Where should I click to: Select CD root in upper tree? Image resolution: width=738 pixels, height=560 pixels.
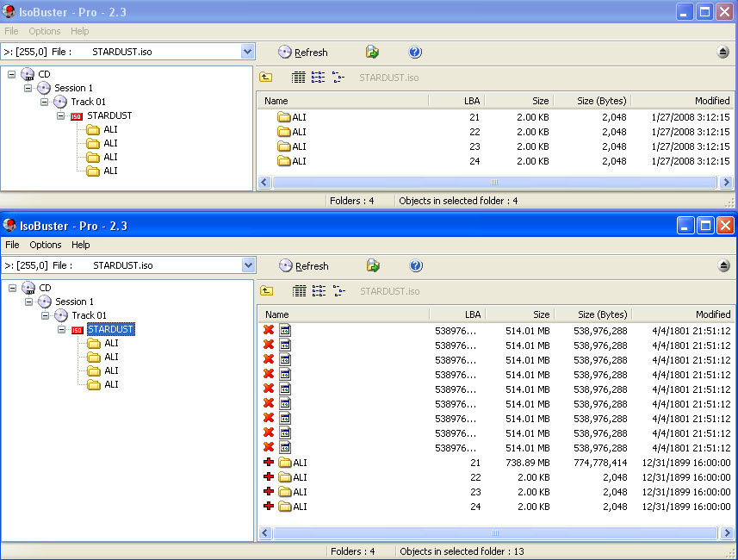(44, 74)
